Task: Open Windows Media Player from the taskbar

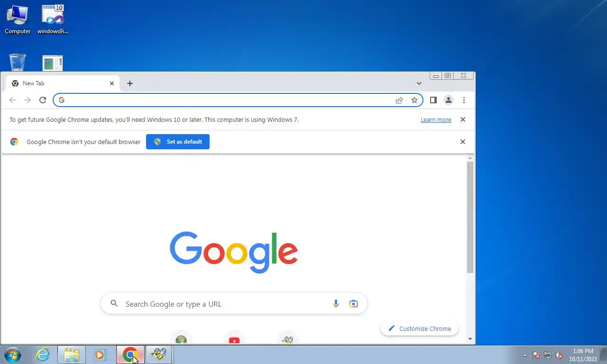Action: point(101,355)
